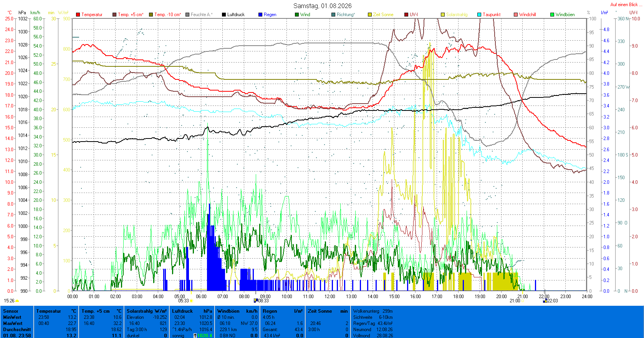Click the minimum temperature value '13.2' in MinWert row

[72, 317]
